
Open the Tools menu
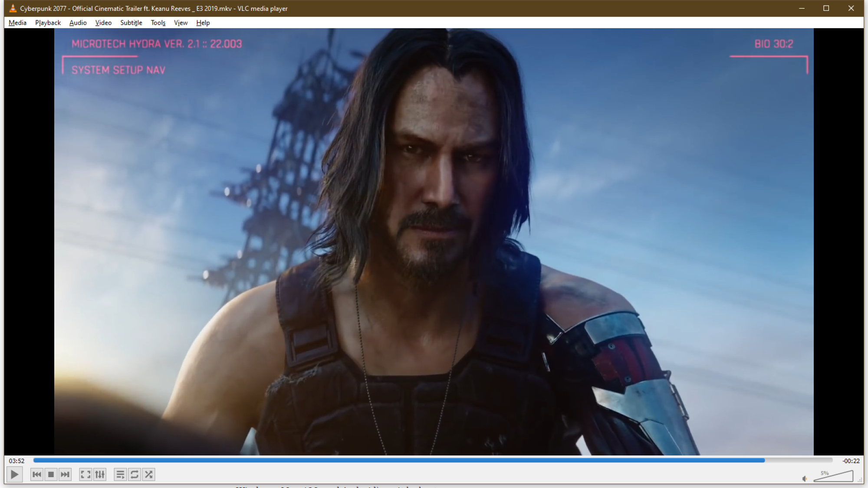(158, 23)
